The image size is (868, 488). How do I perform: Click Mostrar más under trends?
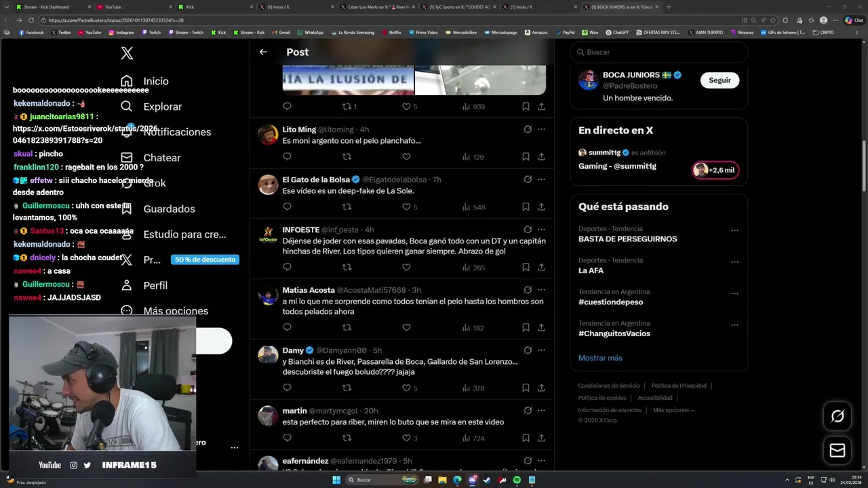click(x=600, y=358)
